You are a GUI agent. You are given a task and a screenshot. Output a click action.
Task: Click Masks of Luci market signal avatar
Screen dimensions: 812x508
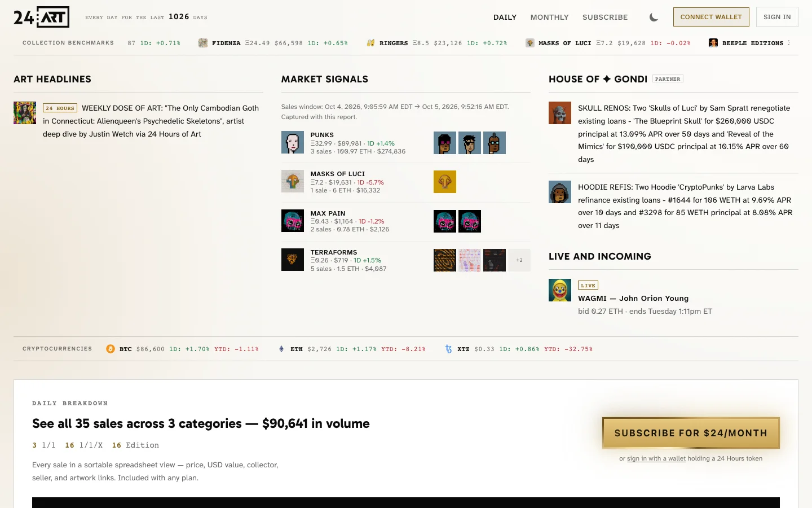(293, 182)
